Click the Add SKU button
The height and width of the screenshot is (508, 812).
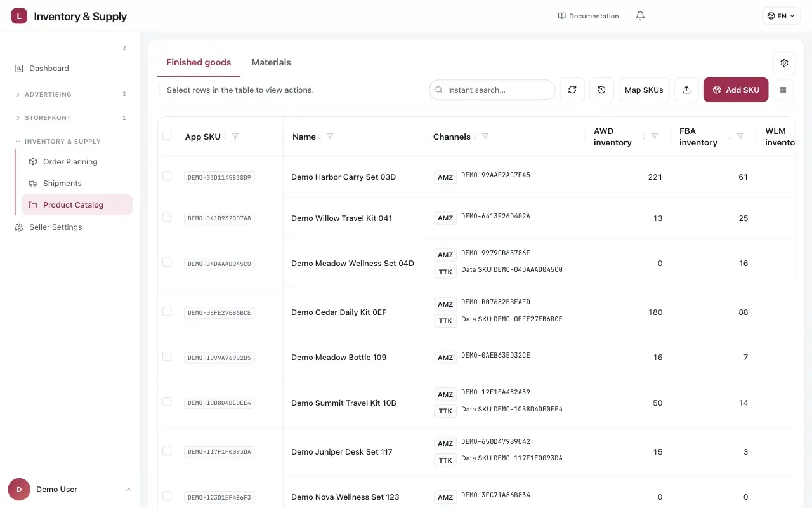pos(736,90)
